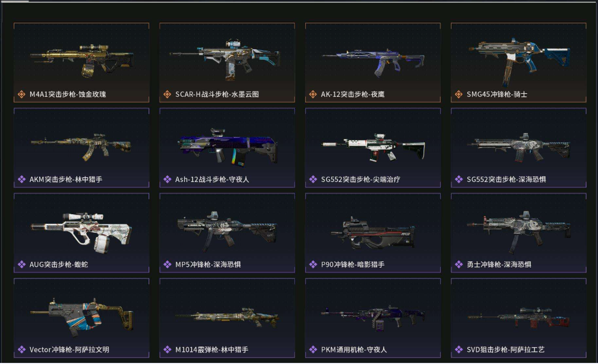Select the M4A1突击步枪-蚀金玫瑰 golden rifle image

[x=81, y=60]
